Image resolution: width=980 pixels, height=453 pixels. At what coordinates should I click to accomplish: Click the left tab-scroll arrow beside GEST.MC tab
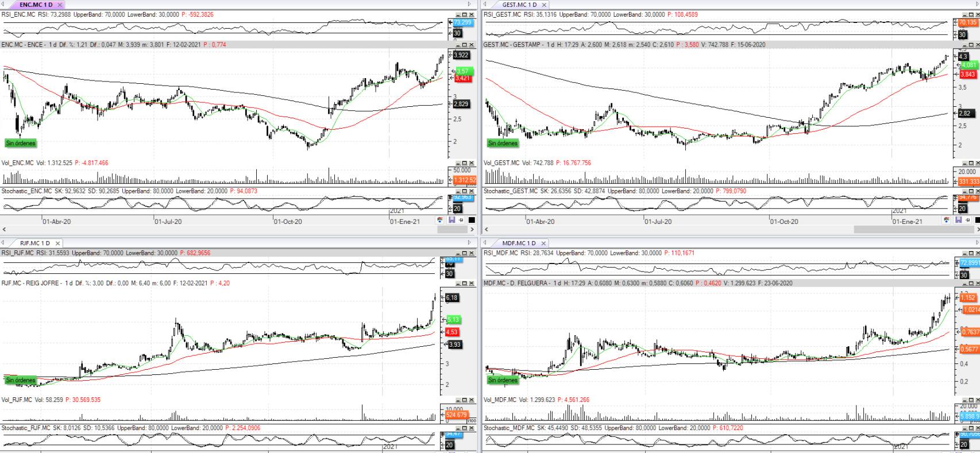click(x=485, y=5)
